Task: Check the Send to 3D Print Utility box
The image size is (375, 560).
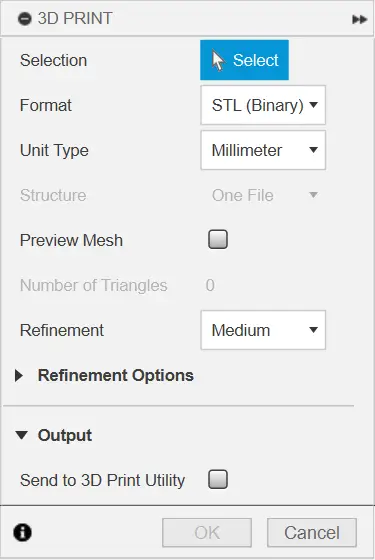Action: (218, 479)
